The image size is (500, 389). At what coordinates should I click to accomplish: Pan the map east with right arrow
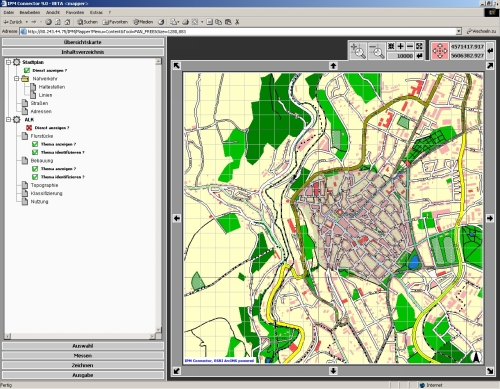coord(489,218)
